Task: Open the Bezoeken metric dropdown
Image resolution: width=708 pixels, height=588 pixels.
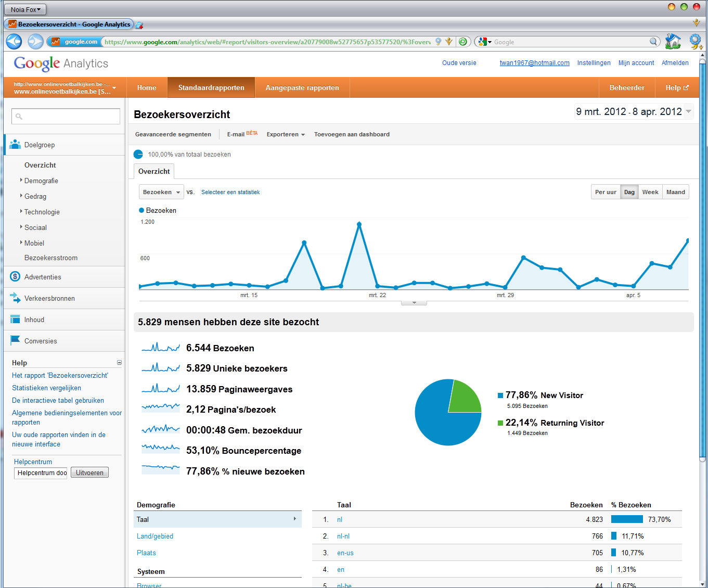Action: (161, 192)
